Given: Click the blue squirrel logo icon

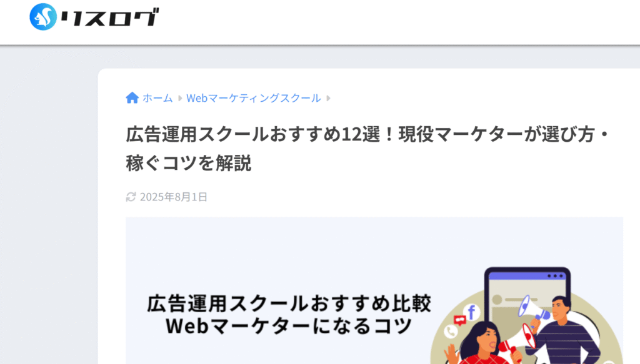Looking at the screenshot, I should pos(43,17).
